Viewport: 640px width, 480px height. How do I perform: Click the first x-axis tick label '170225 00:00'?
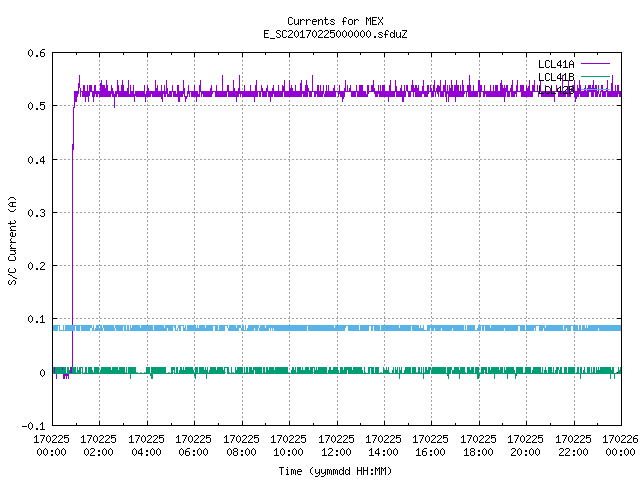click(x=51, y=446)
